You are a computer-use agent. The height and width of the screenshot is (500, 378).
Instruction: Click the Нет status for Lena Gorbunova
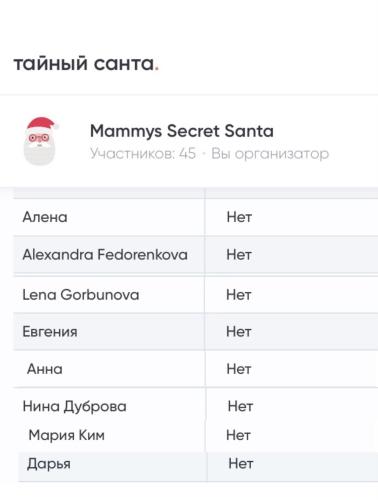click(x=239, y=295)
